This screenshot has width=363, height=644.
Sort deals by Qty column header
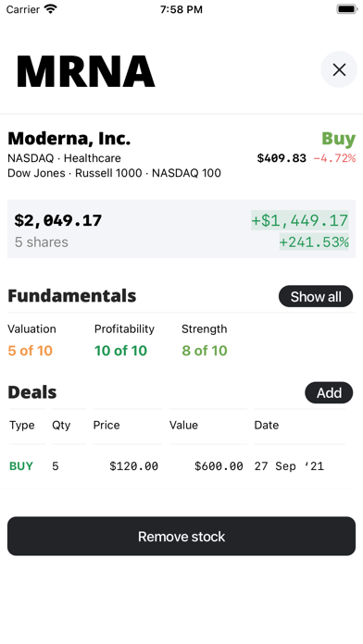pyautogui.click(x=61, y=425)
